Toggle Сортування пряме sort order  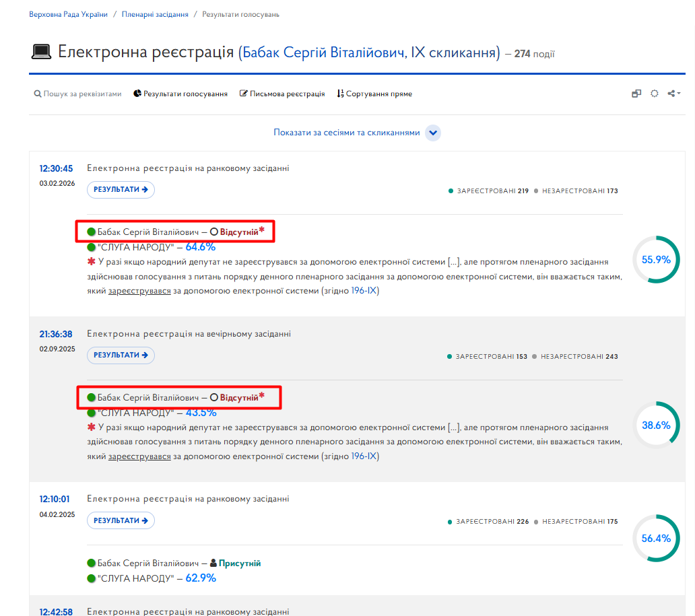(x=374, y=94)
